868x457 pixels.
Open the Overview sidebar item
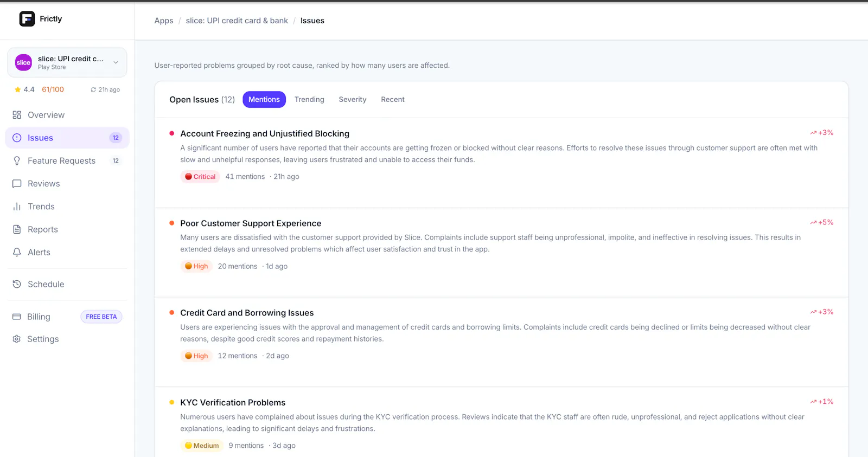67,115
